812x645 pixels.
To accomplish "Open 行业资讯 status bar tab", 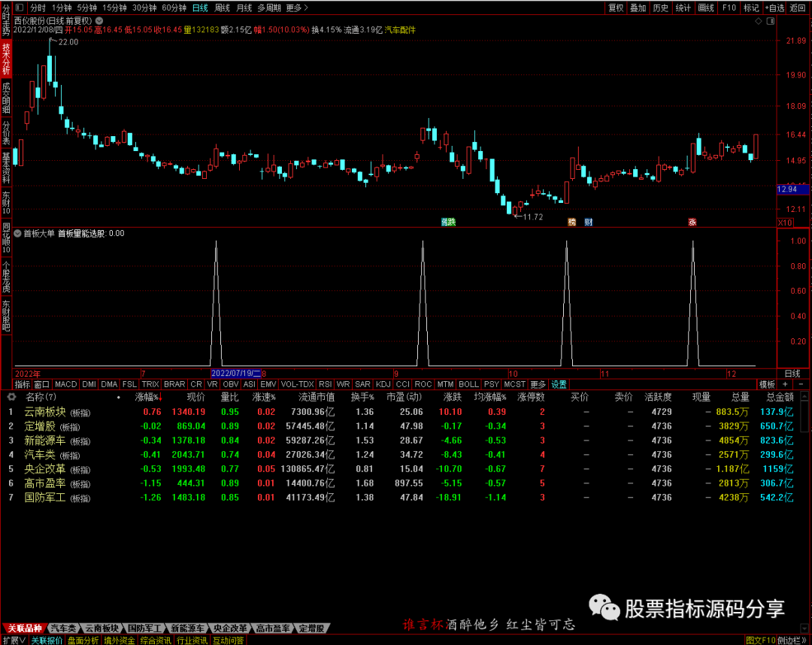I will point(192,640).
